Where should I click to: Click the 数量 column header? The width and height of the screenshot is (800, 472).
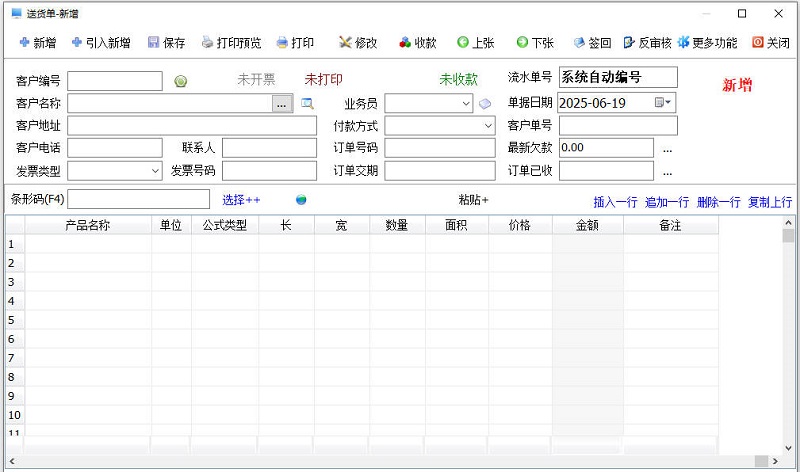pyautogui.click(x=397, y=225)
